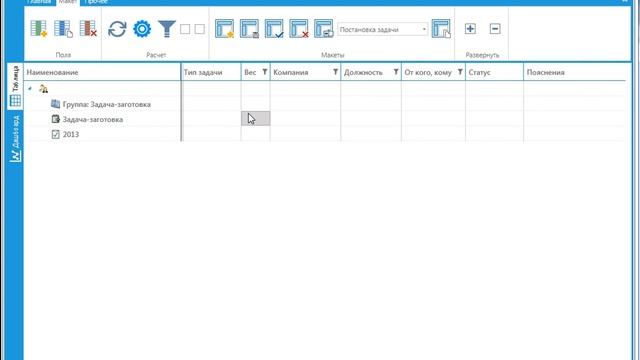Apply layout with checkmark icon
640x360 pixels.
click(274, 29)
